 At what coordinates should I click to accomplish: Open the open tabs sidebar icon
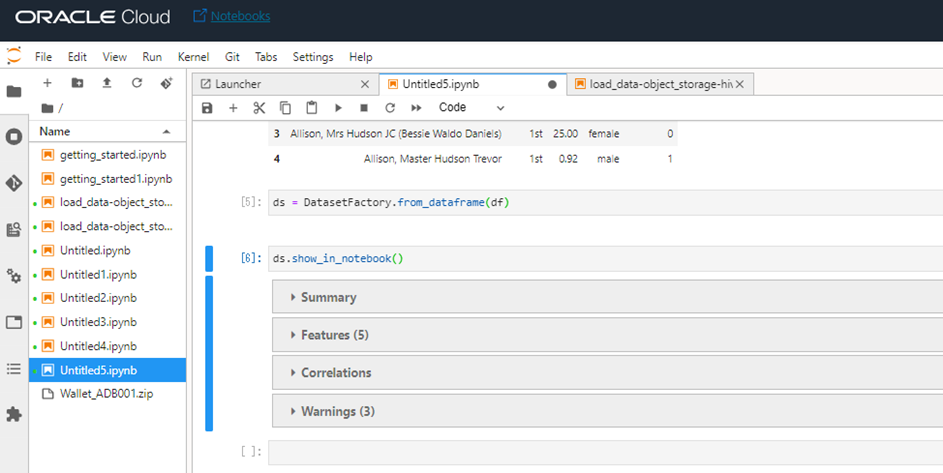pos(14,322)
